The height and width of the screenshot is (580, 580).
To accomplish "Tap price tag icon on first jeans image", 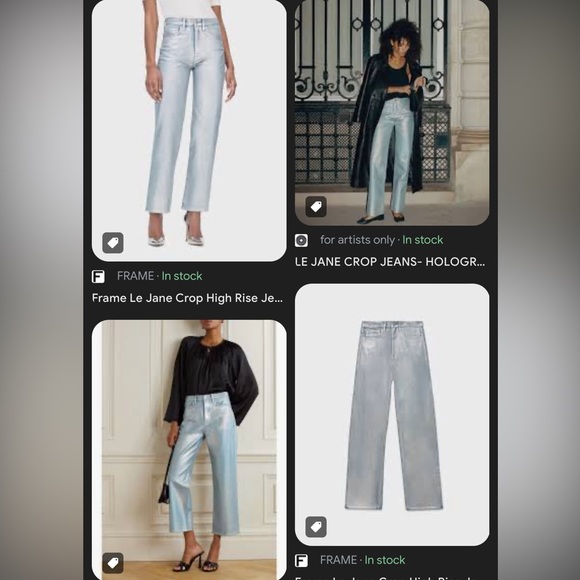I will pos(113,243).
